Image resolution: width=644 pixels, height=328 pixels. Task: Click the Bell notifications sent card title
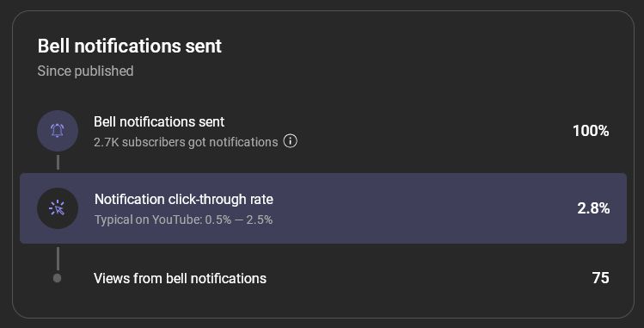click(130, 46)
